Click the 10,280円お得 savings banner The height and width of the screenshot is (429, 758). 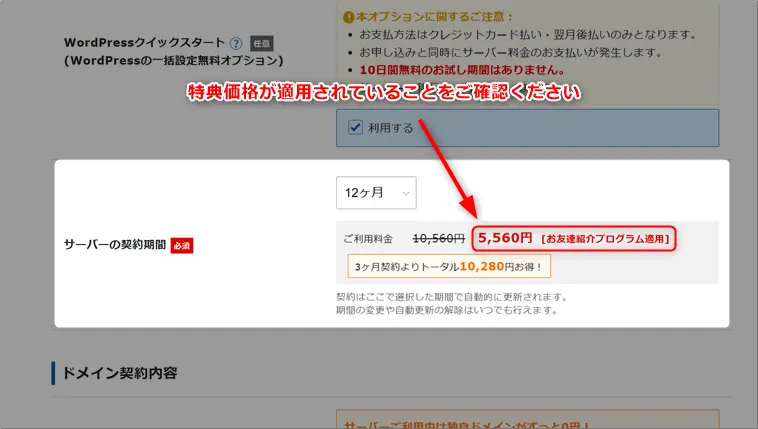pyautogui.click(x=449, y=267)
